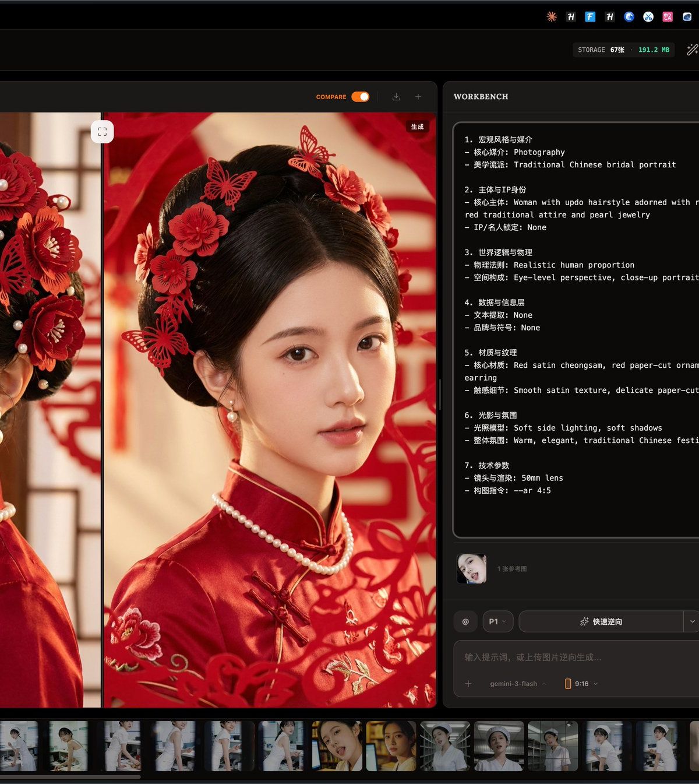Click the orange starburst menu bar icon
The image size is (699, 784).
(552, 17)
